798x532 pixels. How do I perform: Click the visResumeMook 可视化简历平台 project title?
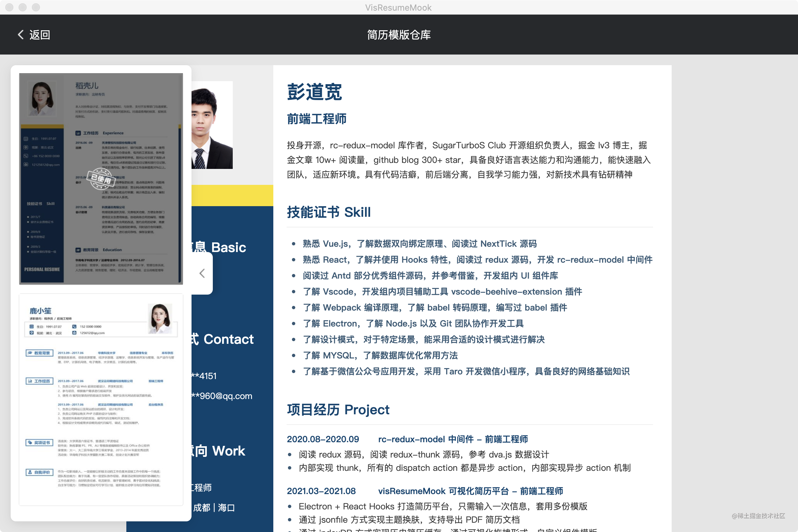pos(470,491)
